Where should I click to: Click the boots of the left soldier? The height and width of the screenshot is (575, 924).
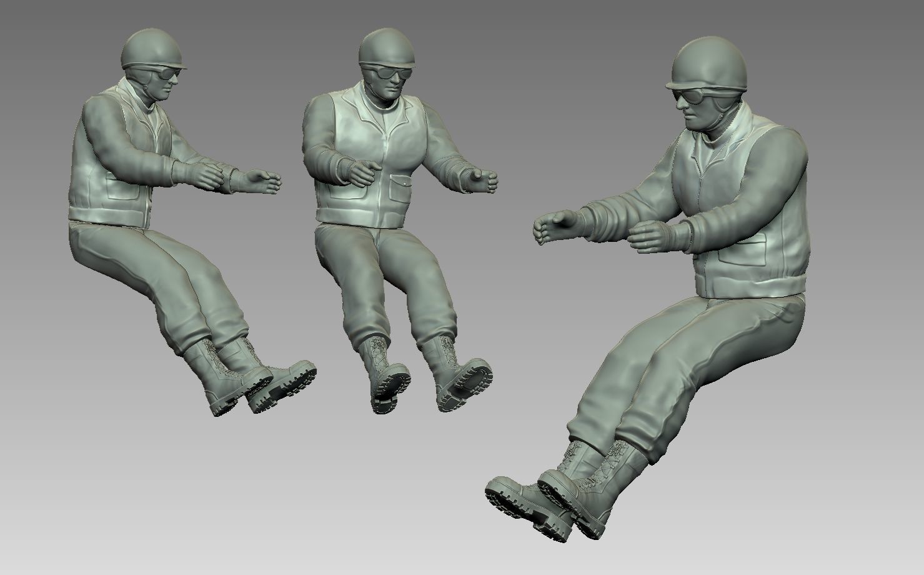(250, 377)
